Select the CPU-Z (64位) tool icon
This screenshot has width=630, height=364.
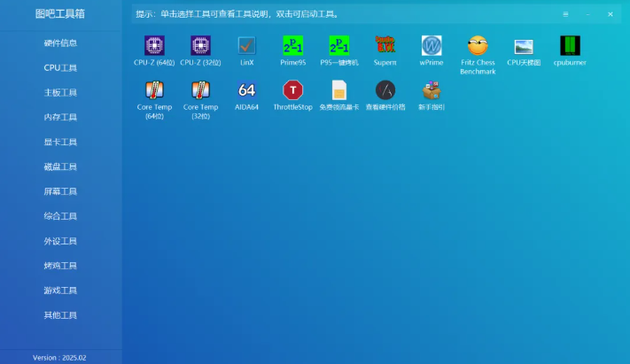pyautogui.click(x=154, y=45)
